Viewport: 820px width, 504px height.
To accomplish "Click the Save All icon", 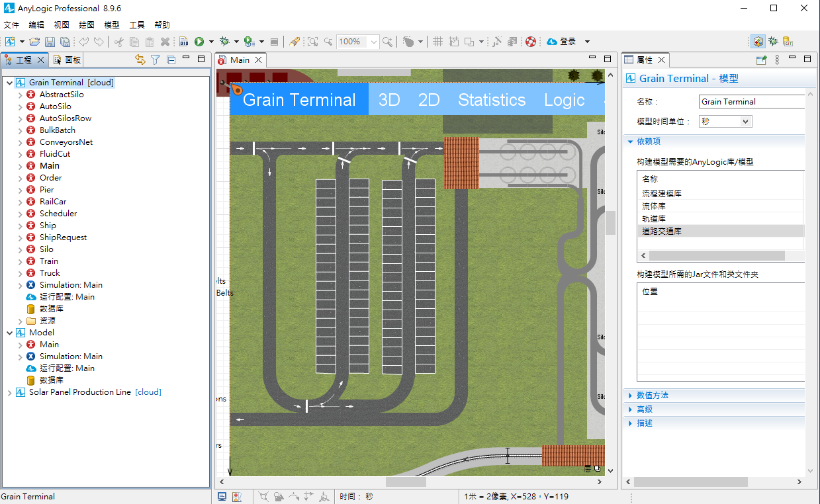I will pos(65,42).
